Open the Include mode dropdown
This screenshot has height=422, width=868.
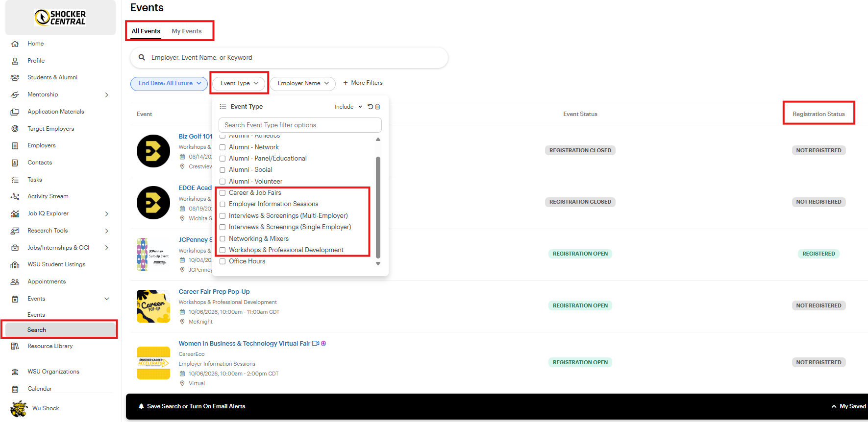tap(348, 107)
